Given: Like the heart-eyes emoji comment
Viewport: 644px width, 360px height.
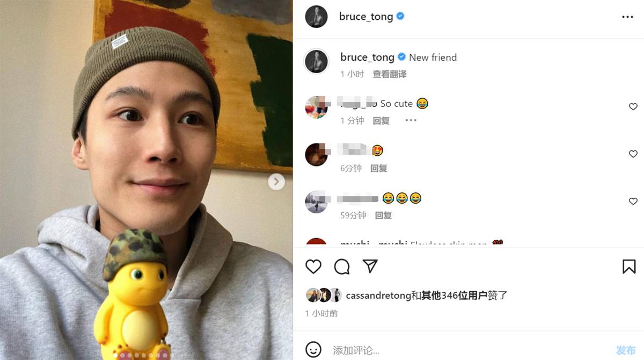Looking at the screenshot, I should pyautogui.click(x=633, y=154).
